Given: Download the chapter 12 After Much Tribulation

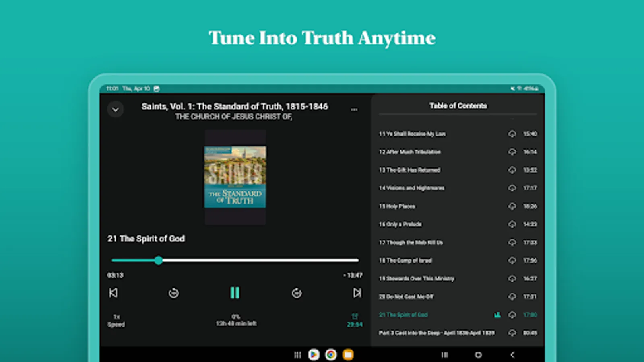Looking at the screenshot, I should pyautogui.click(x=512, y=152).
